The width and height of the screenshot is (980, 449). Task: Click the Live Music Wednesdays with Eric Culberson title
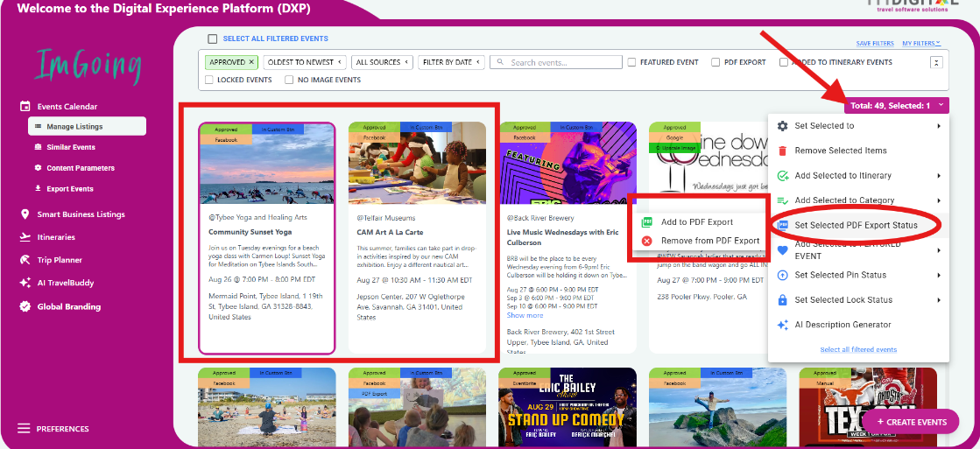click(562, 237)
